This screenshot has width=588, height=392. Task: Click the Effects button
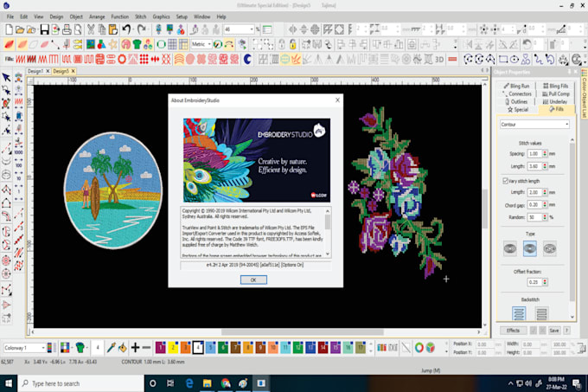tap(513, 331)
